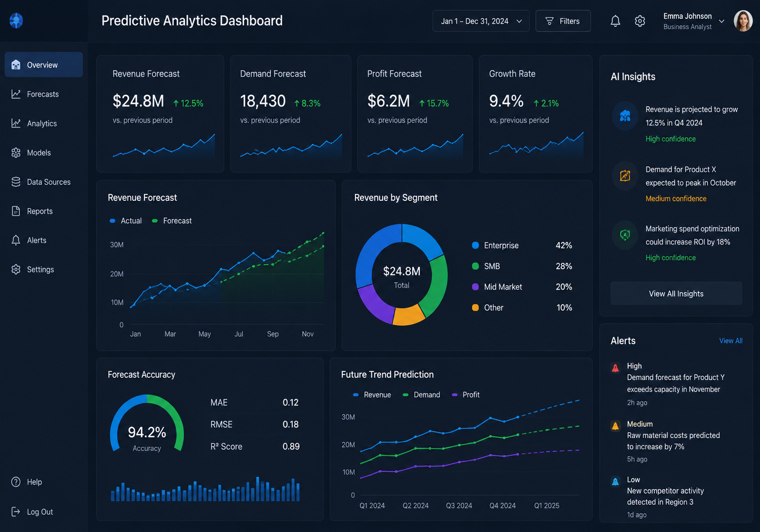Screen dimensions: 760x532
Task: Open Data Sources in the sidebar
Action: click(x=44, y=182)
